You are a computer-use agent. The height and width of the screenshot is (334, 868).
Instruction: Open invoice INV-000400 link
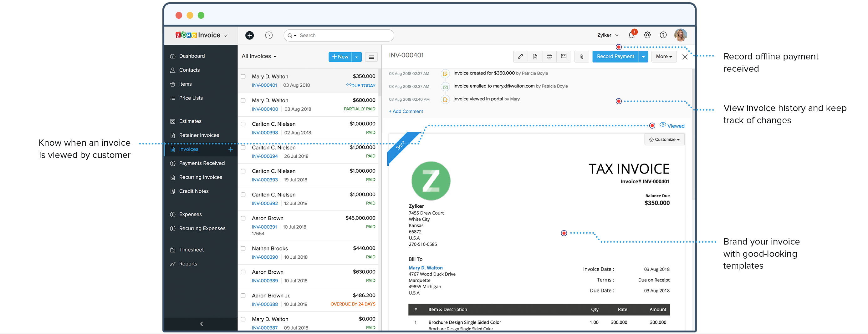265,109
